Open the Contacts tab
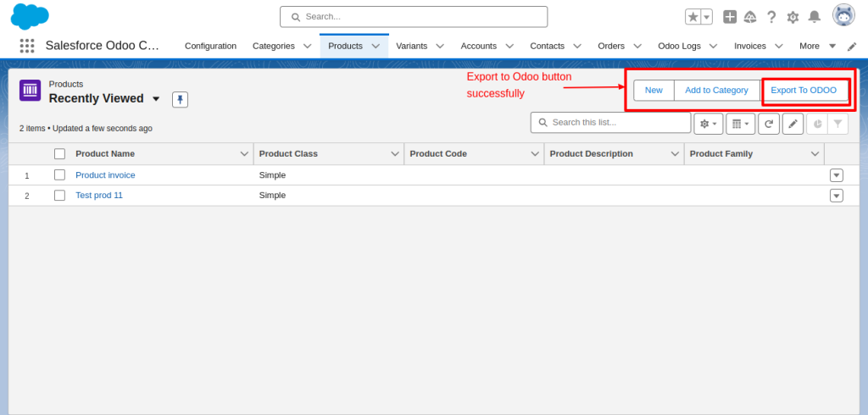 click(547, 46)
